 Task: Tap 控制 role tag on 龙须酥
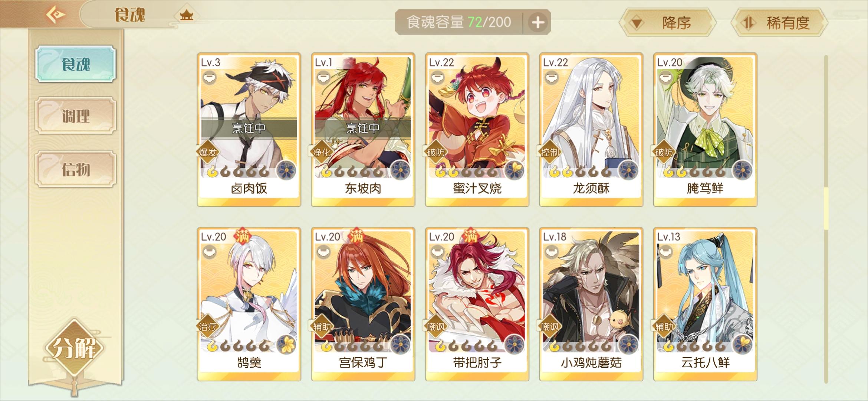550,152
